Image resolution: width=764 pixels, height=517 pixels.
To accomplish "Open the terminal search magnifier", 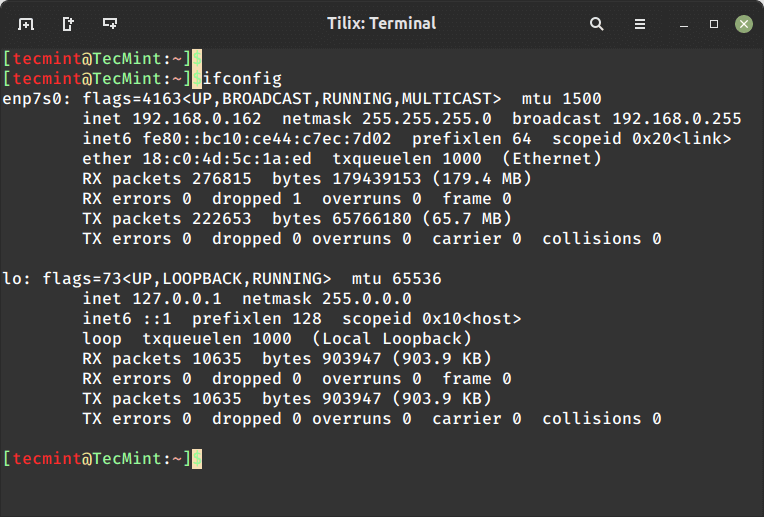I will coord(596,23).
